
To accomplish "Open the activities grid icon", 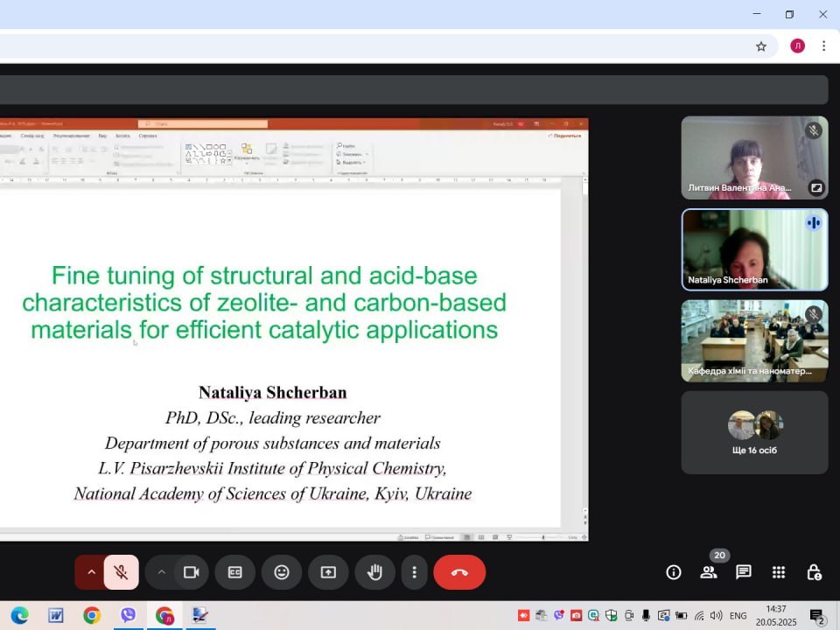I will 779,572.
